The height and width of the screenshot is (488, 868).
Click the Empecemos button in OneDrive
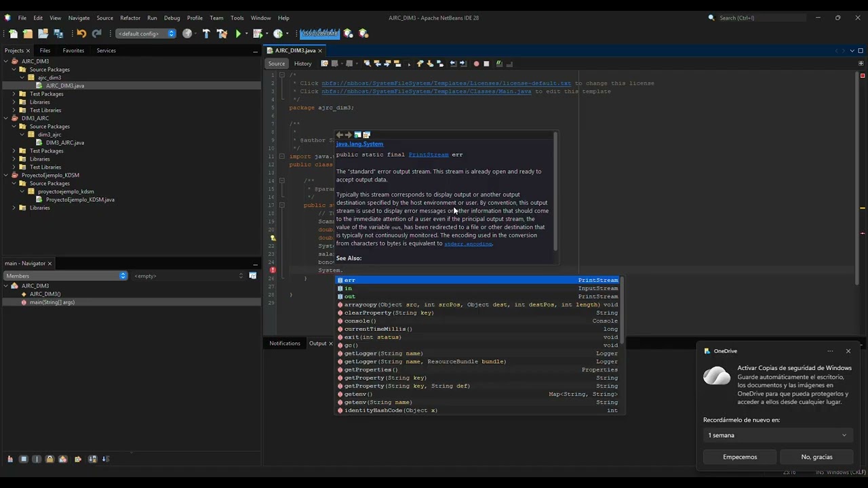click(740, 457)
